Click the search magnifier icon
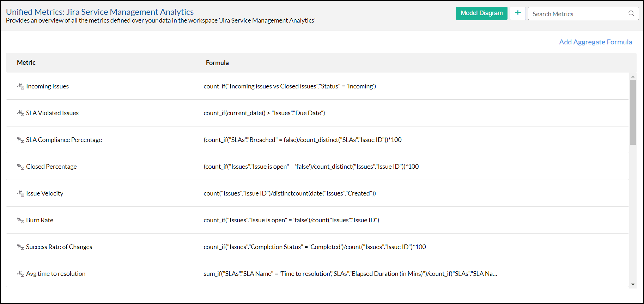Screen dimensions: 644x304 (631, 13)
